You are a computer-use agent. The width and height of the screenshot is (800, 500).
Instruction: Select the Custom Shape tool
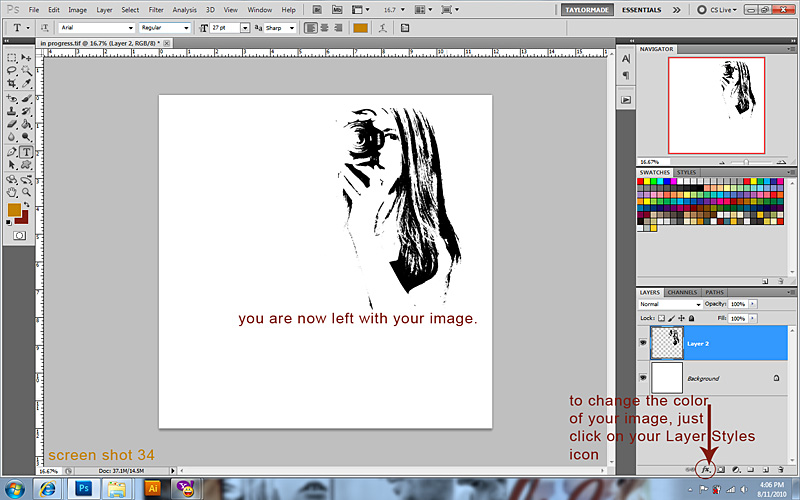(x=26, y=165)
